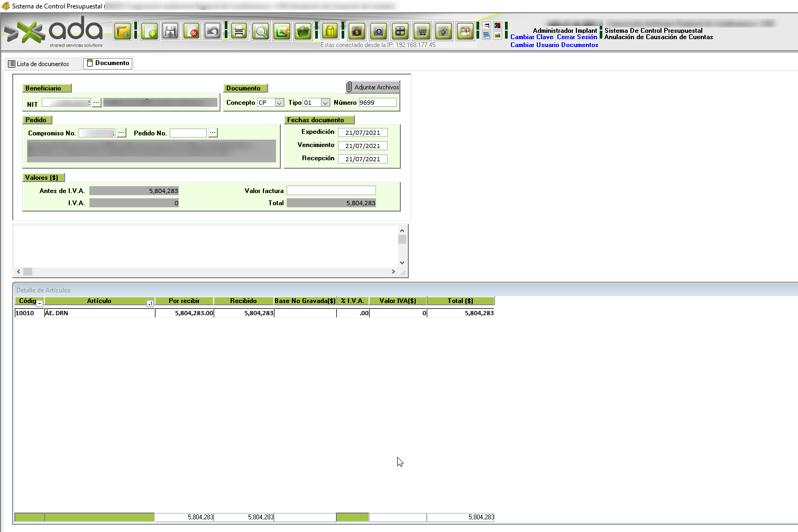The width and height of the screenshot is (798, 532).
Task: Click the calculator toolbar icon
Action: click(400, 32)
